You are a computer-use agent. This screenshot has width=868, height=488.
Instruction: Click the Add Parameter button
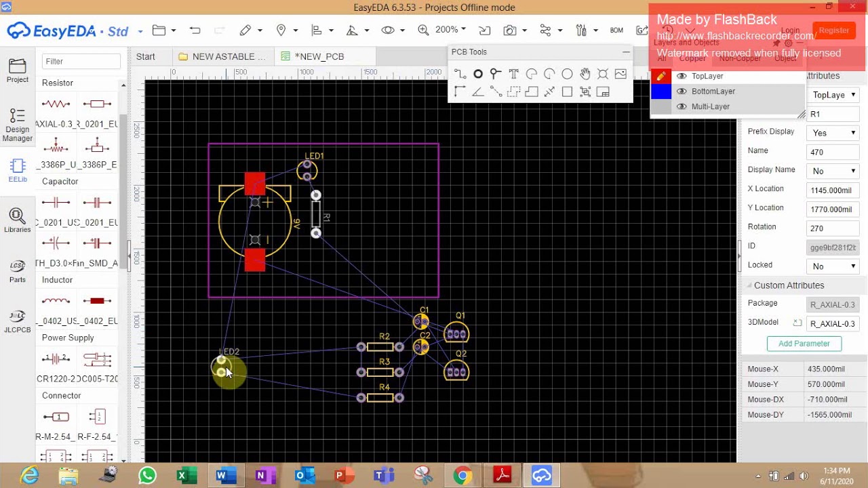tap(804, 344)
